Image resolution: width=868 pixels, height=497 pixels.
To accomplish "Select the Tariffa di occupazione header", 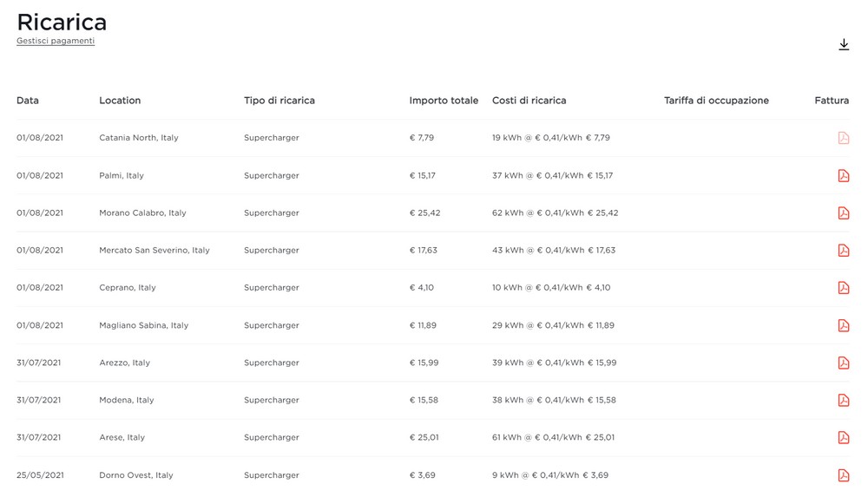I will coord(716,101).
